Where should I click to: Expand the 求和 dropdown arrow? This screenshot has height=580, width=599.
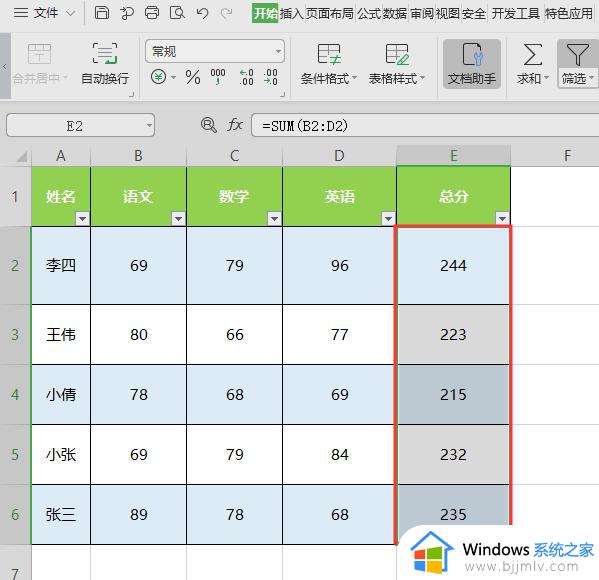pos(546,78)
